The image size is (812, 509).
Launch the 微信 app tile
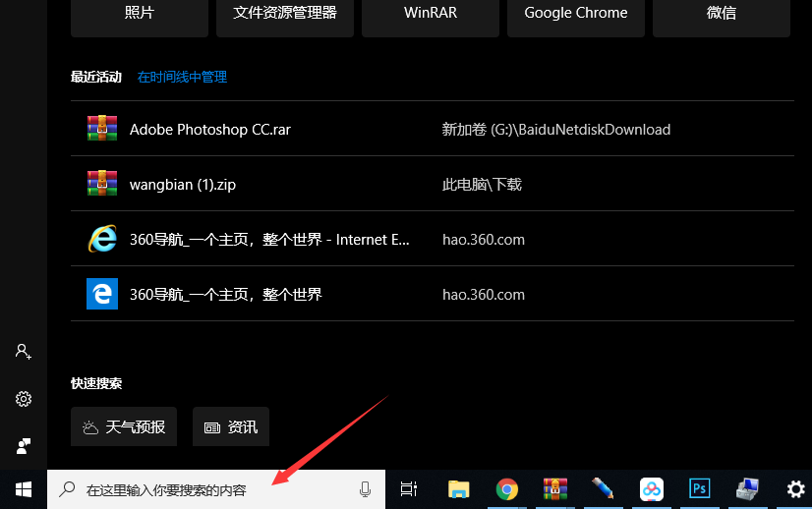pyautogui.click(x=721, y=14)
